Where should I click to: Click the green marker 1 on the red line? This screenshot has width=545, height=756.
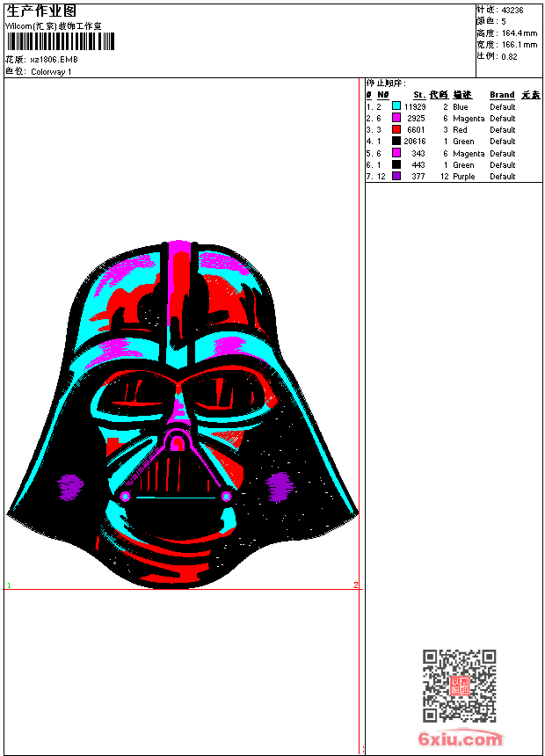(9, 585)
